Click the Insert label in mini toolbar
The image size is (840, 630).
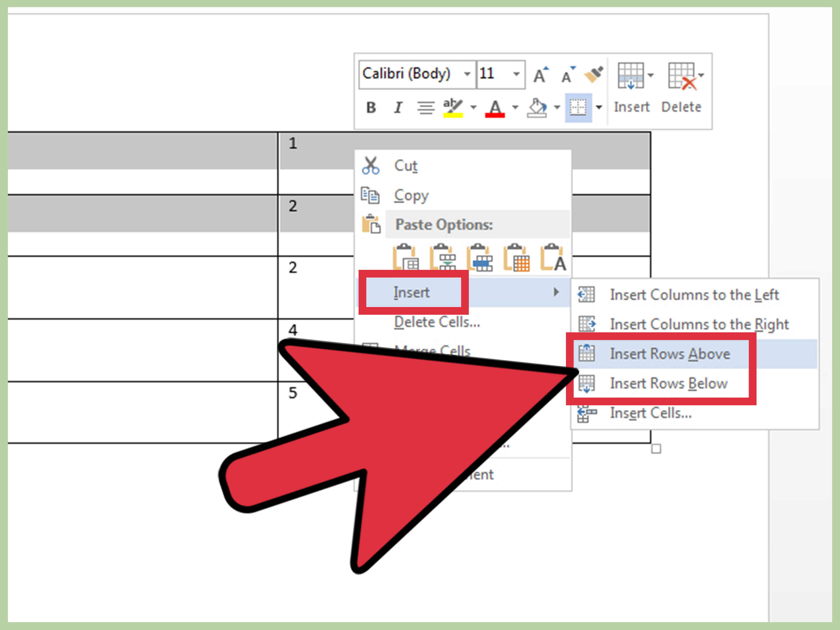click(632, 107)
